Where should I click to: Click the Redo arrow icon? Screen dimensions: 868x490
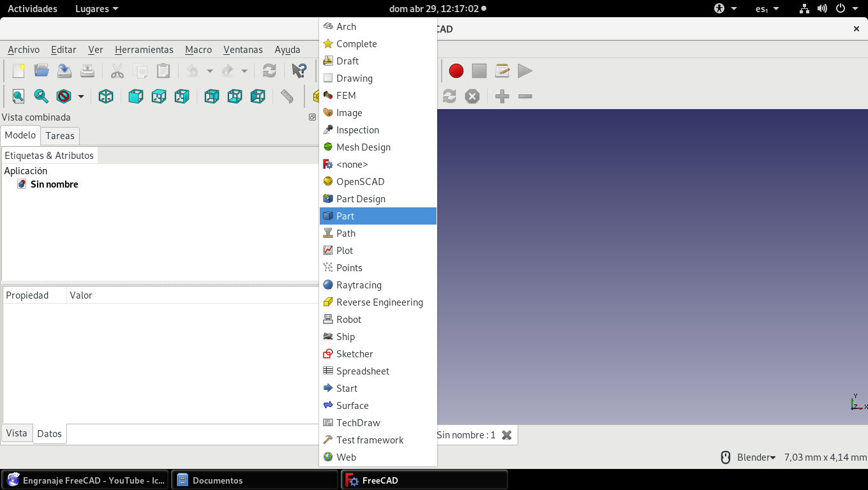click(228, 71)
